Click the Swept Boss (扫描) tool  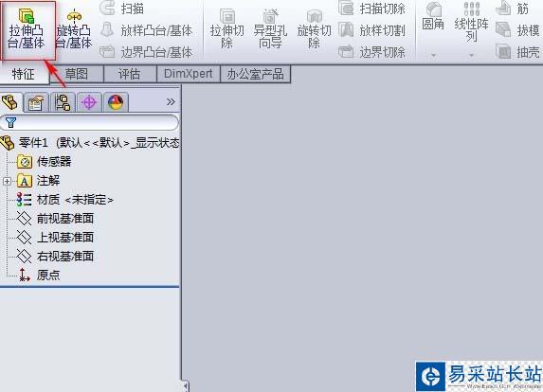122,9
